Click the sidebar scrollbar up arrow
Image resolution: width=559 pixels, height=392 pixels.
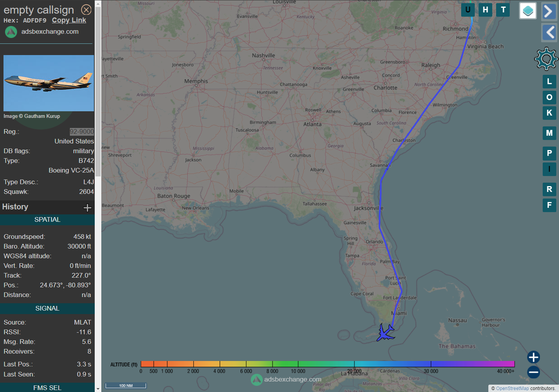pyautogui.click(x=98, y=3)
